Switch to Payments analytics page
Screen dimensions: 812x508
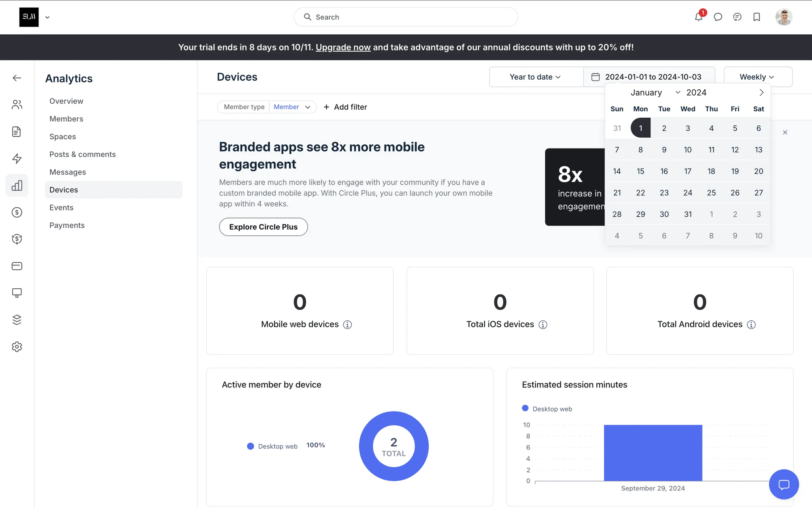click(x=67, y=225)
